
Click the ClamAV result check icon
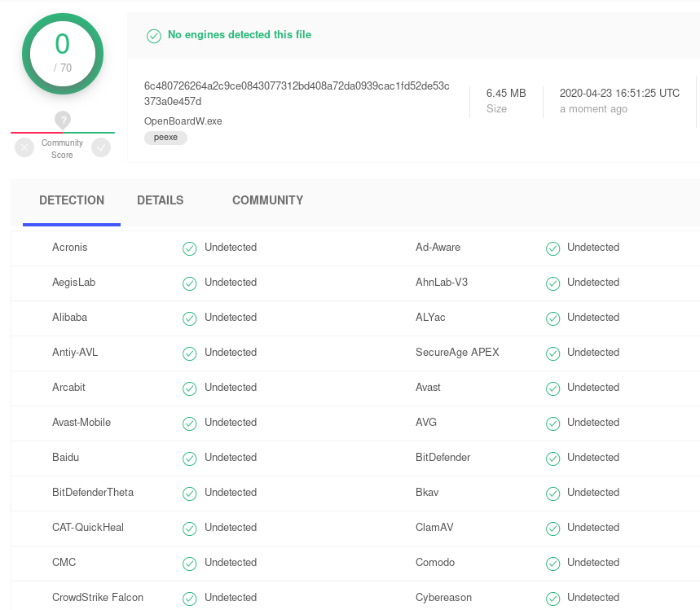click(x=553, y=529)
